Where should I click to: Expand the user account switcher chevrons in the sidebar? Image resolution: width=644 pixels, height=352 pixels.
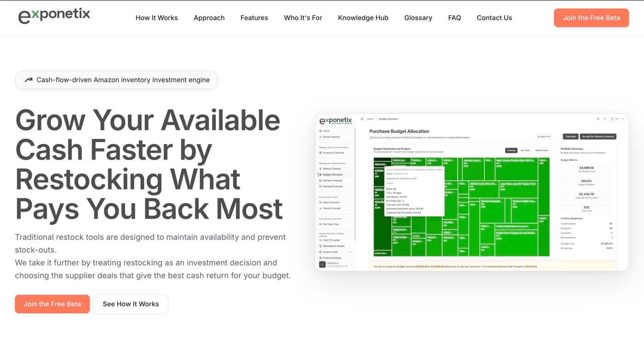pyautogui.click(x=352, y=265)
